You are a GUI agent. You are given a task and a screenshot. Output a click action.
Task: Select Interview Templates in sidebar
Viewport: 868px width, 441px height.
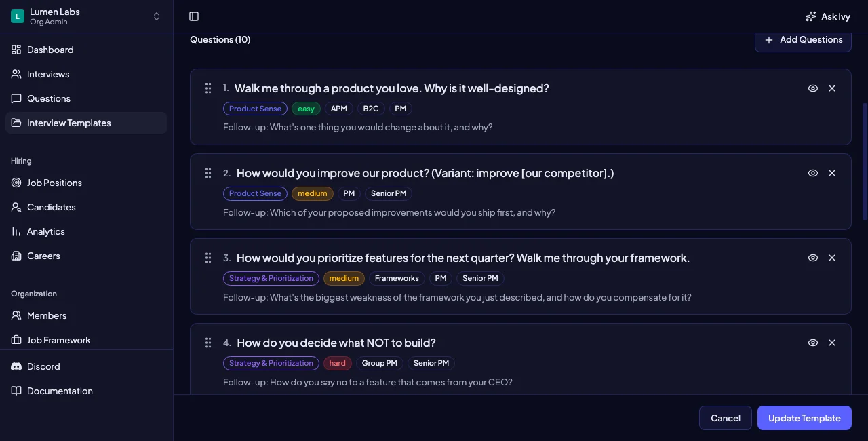pos(86,123)
